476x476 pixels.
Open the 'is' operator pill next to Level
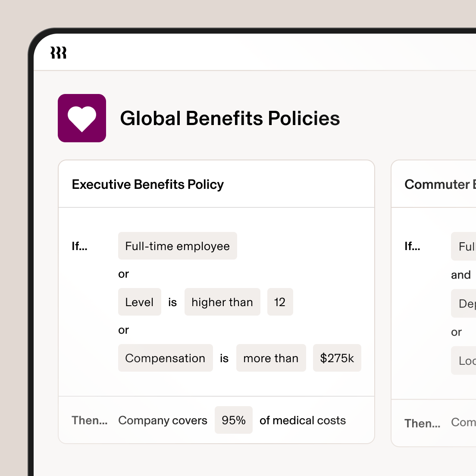pos(172,302)
